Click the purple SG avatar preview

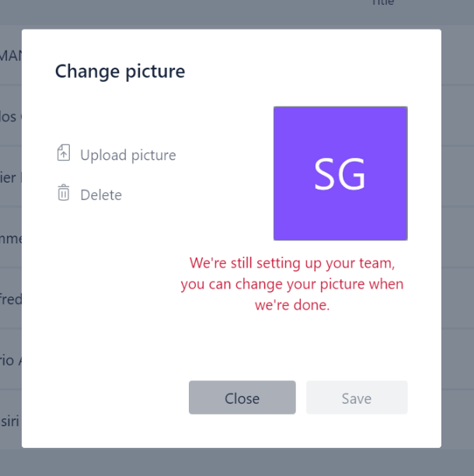[x=340, y=173]
